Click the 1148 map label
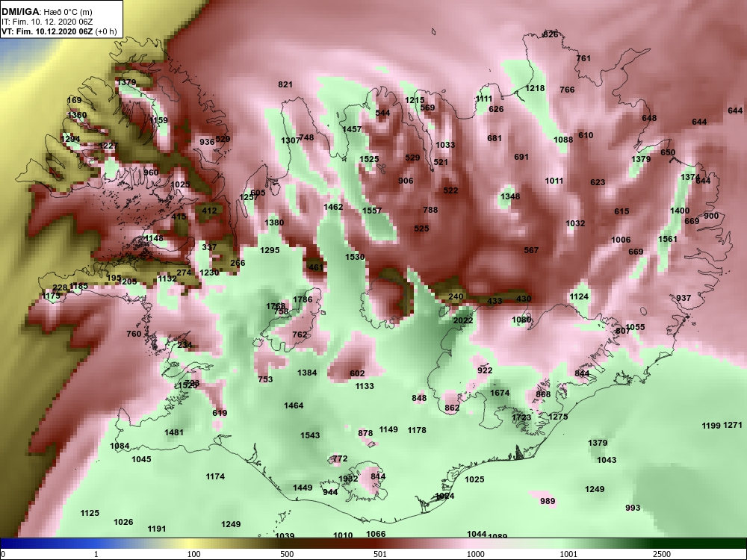Viewport: 747px width, 560px height. pyautogui.click(x=154, y=238)
